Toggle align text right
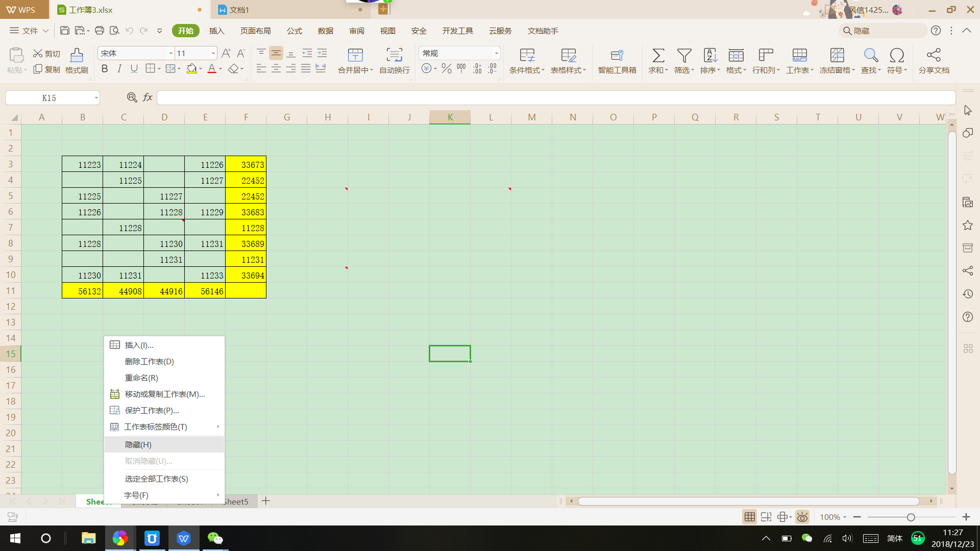This screenshot has height=551, width=980. click(291, 68)
